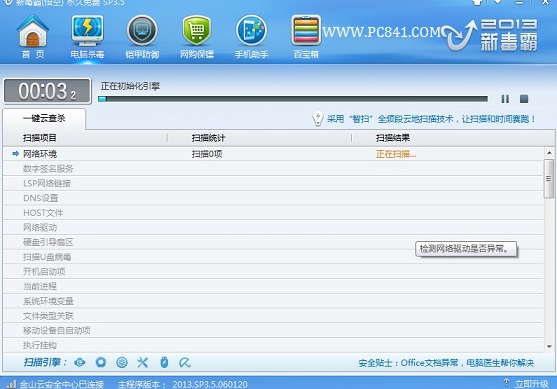Select the 网络驱动 row
This screenshot has height=389, width=557.
(273, 227)
